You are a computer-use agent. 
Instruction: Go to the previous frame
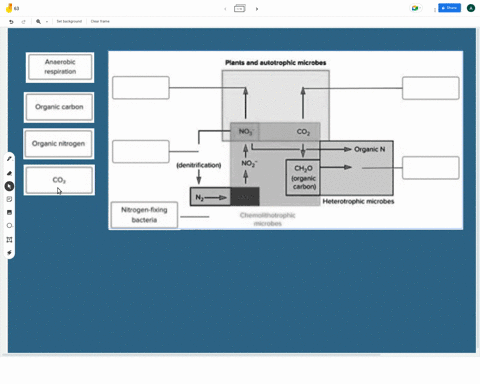pos(225,9)
